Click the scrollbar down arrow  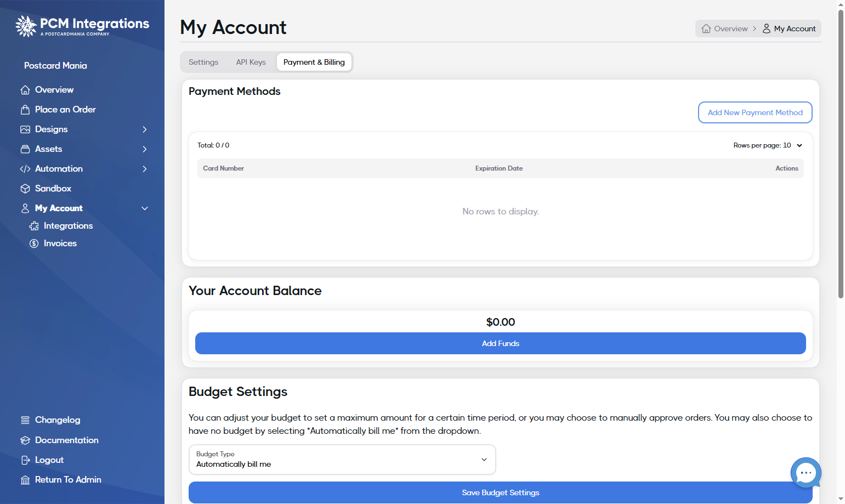coord(841,499)
